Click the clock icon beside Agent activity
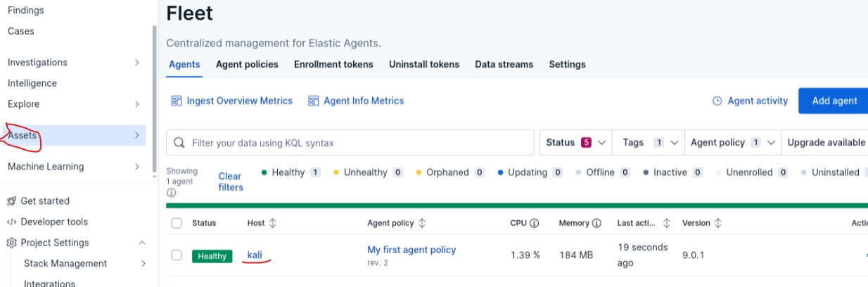868x287 pixels. [717, 101]
